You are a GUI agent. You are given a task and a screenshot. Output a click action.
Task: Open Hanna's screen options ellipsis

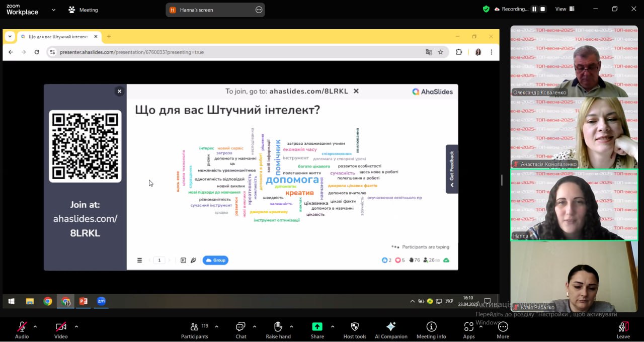pyautogui.click(x=259, y=10)
